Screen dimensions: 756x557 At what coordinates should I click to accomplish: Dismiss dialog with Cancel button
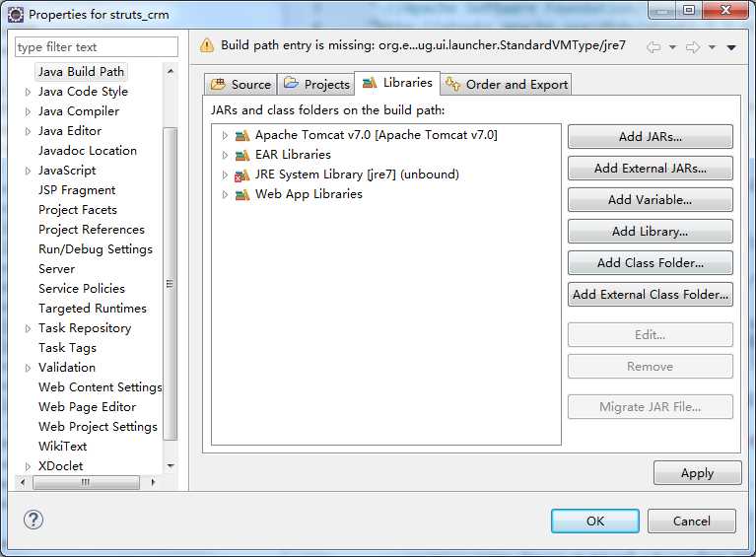tap(691, 521)
